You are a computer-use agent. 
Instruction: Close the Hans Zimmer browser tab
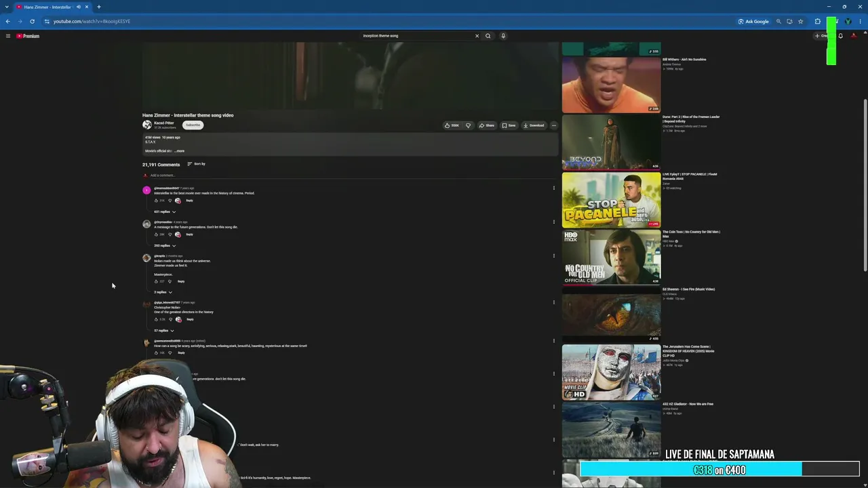pos(87,7)
